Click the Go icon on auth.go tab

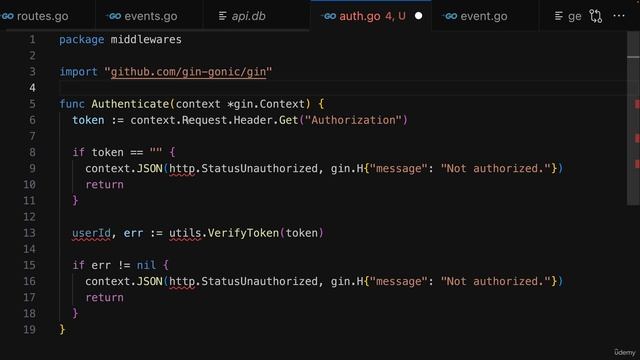(329, 16)
